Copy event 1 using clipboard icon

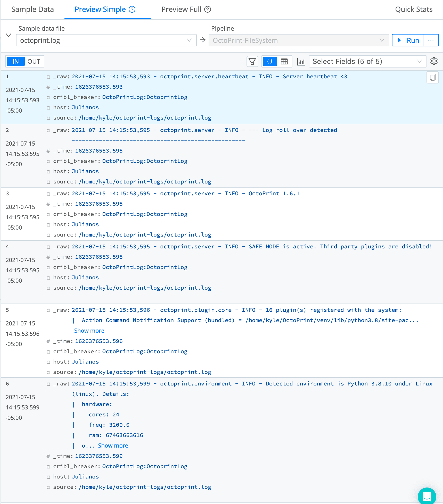[432, 77]
